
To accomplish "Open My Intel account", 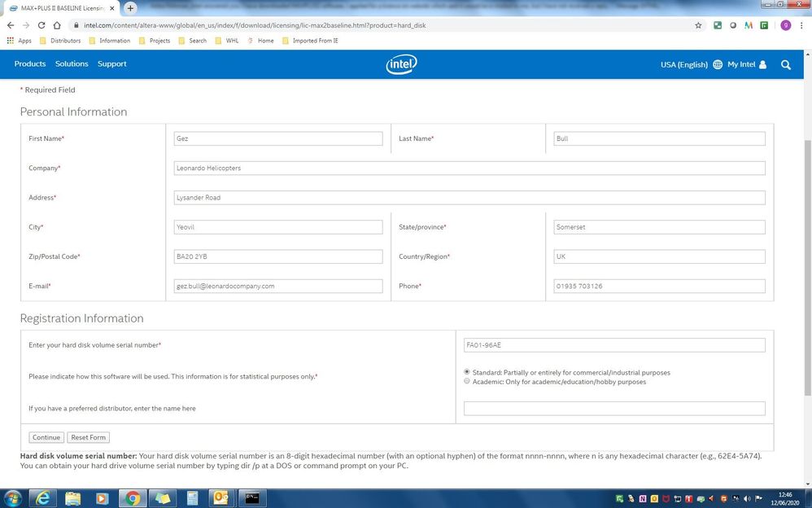I will 747,64.
